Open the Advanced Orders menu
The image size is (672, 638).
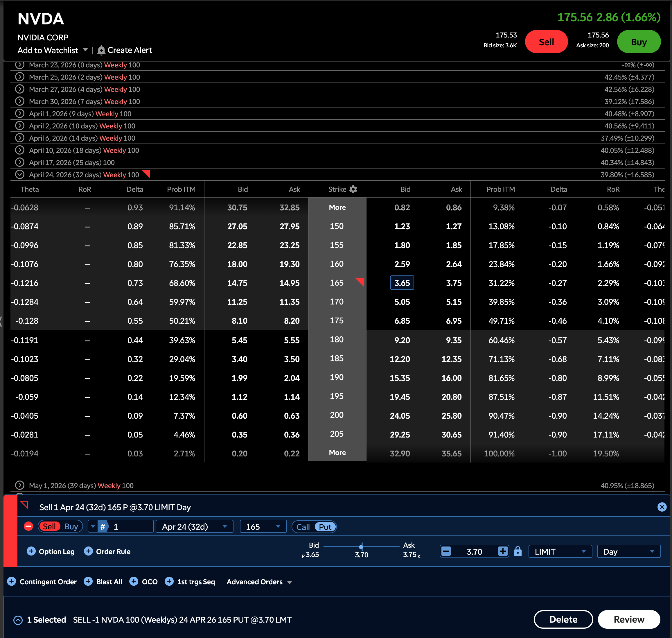point(259,582)
